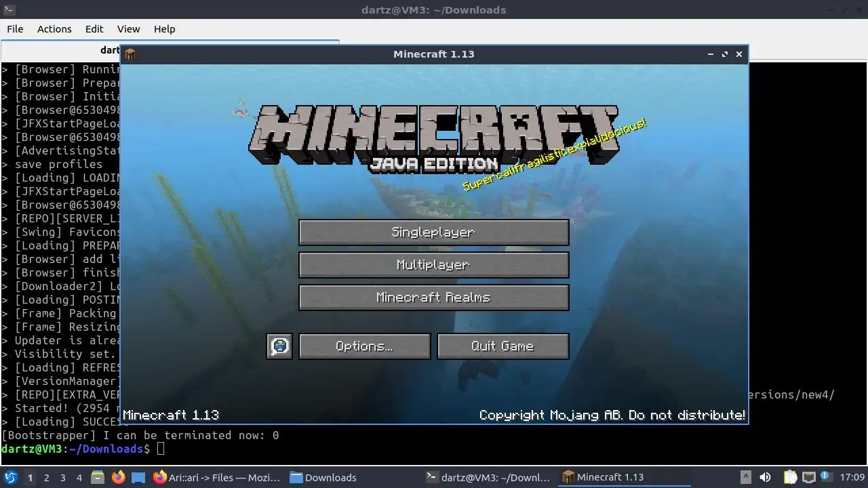Maximize the Minecraft 1.13 window

(x=725, y=54)
